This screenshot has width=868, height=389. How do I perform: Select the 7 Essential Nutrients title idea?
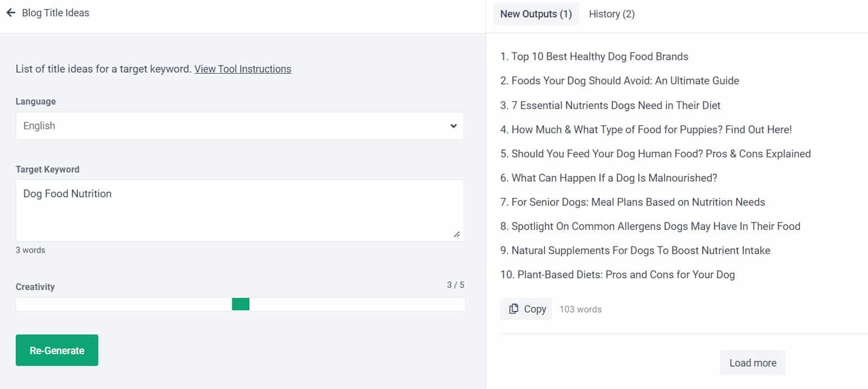click(x=611, y=105)
